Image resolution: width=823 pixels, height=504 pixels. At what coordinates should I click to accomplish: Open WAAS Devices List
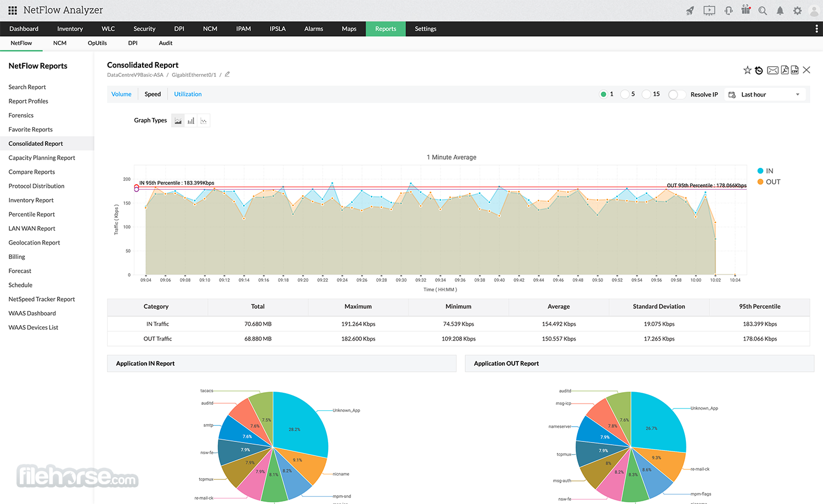click(33, 328)
